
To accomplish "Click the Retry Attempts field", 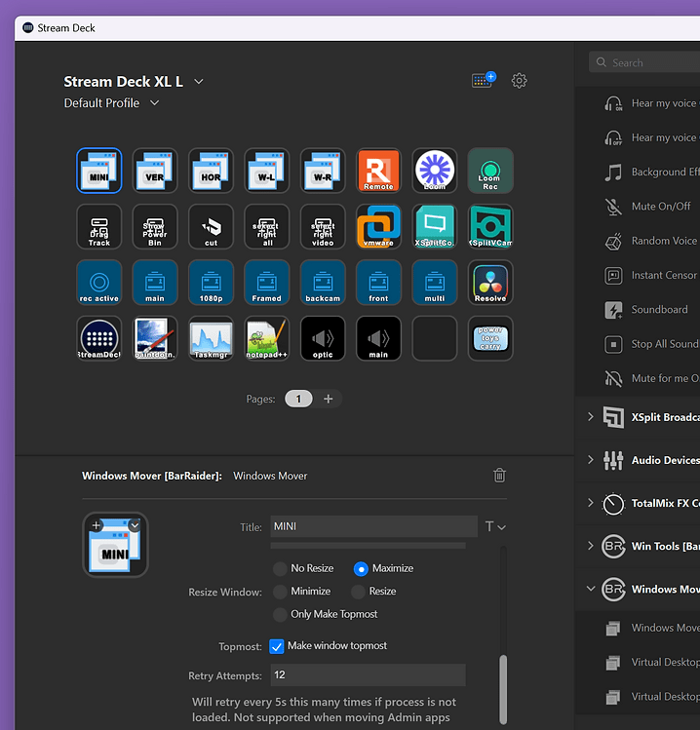I will click(x=368, y=675).
